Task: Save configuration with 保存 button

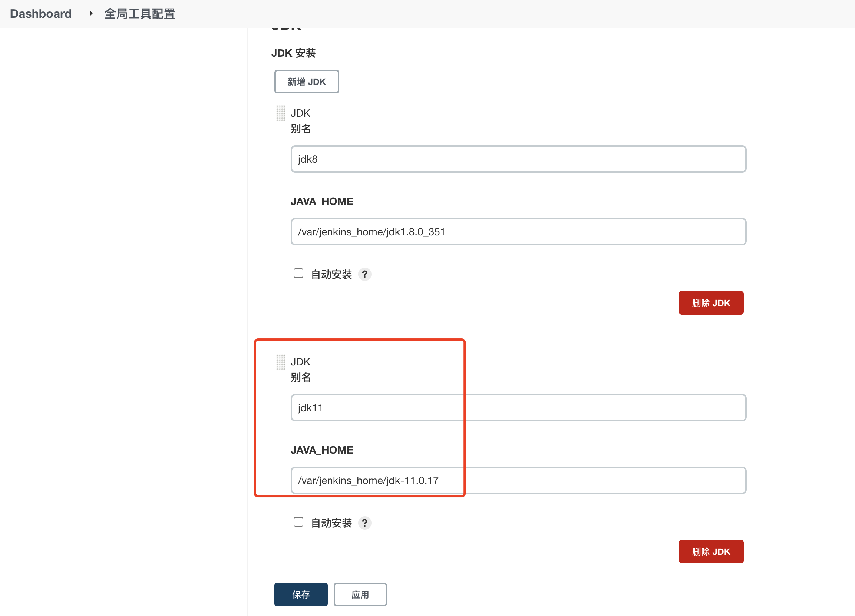Action: coord(300,595)
